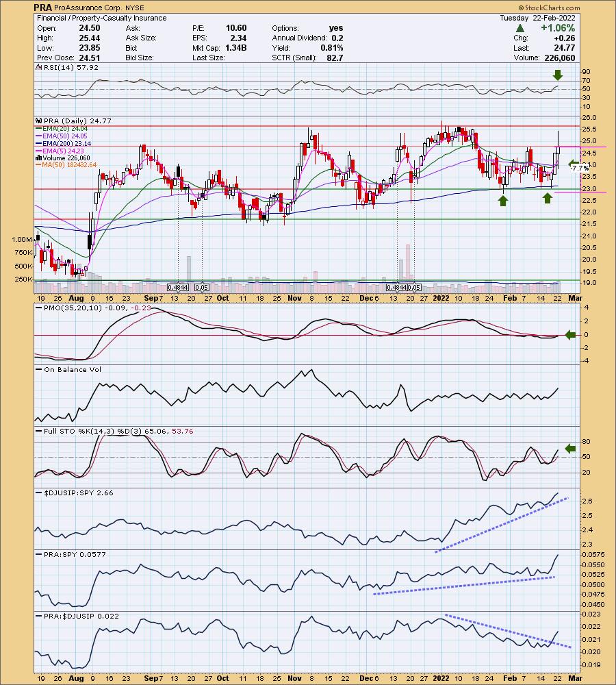The height and width of the screenshot is (685, 616).
Task: Select the Last price 24.77 in the header
Action: pyautogui.click(x=565, y=48)
